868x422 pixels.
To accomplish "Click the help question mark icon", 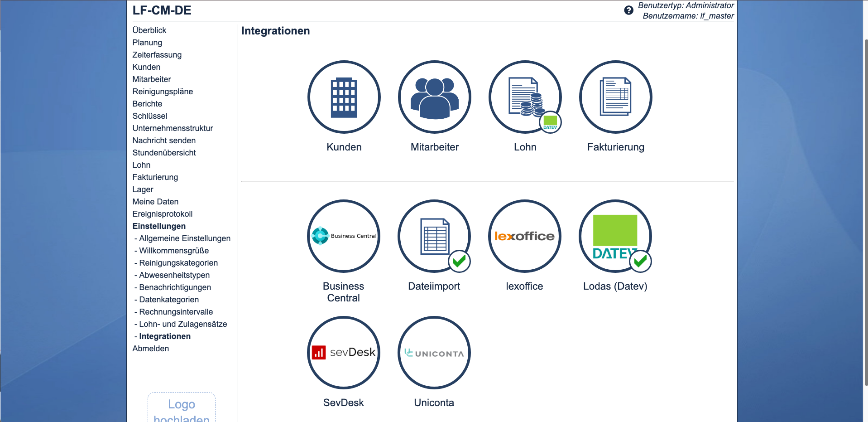I will pyautogui.click(x=628, y=10).
